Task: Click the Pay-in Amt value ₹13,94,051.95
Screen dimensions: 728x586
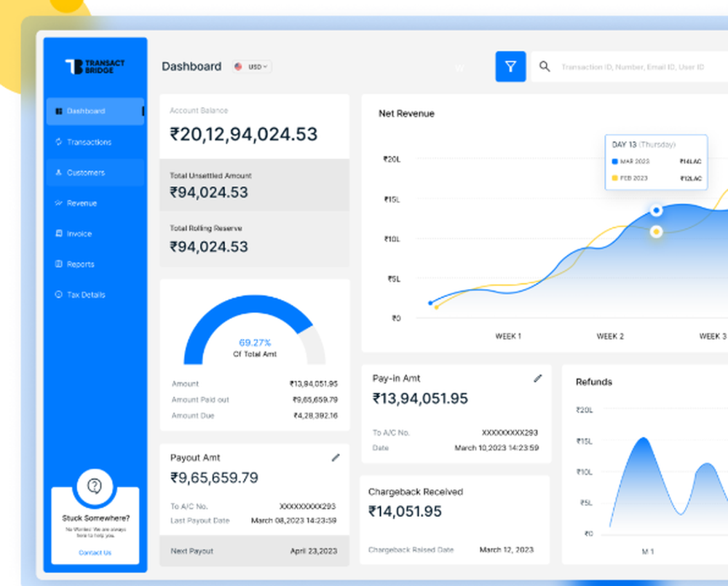Action: 420,398
